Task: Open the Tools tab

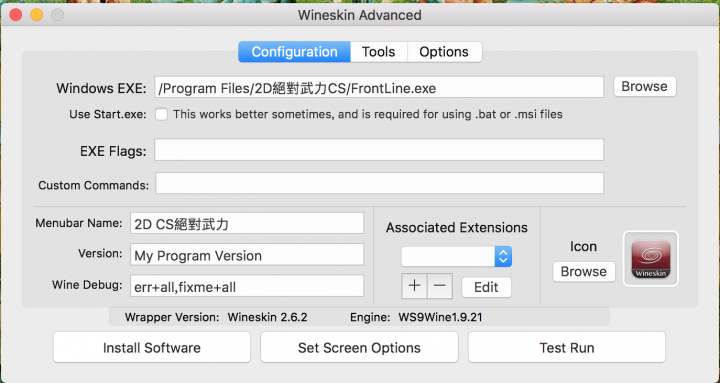Action: pyautogui.click(x=378, y=51)
